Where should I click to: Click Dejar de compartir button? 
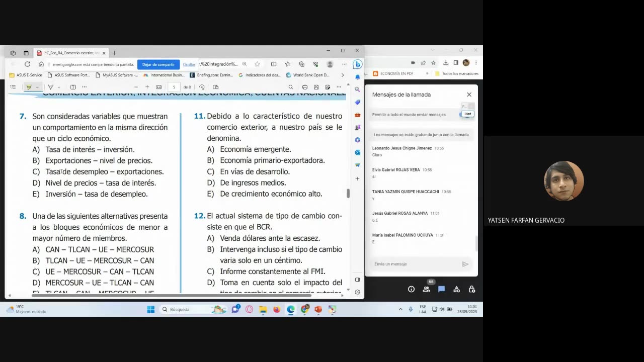[x=158, y=64]
